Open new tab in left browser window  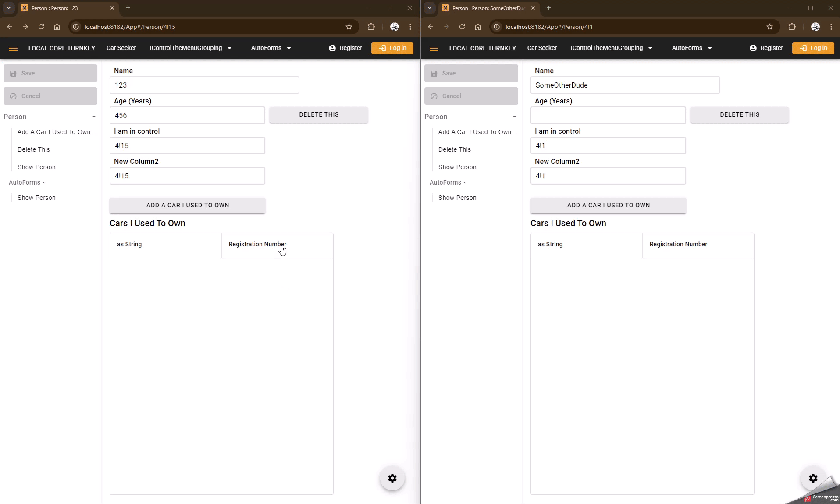(x=128, y=8)
